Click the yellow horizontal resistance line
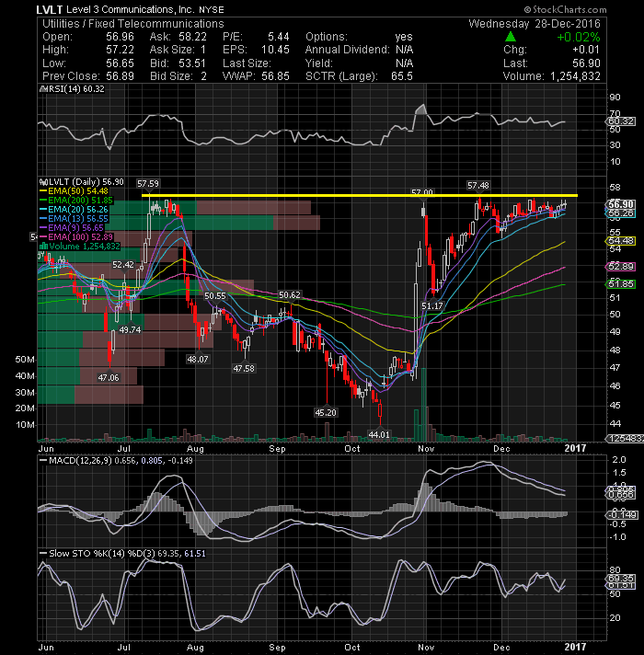The width and height of the screenshot is (644, 655). [x=359, y=196]
